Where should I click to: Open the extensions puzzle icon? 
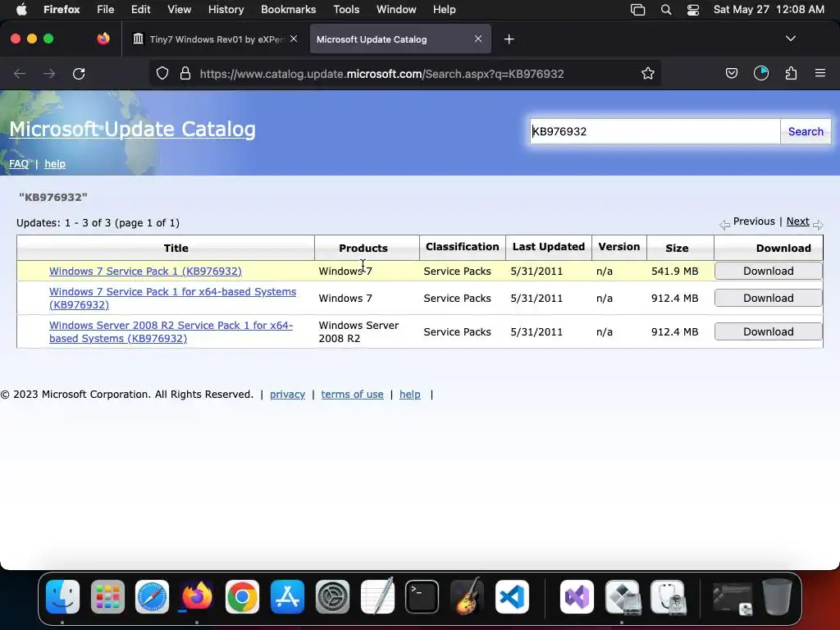tap(791, 73)
